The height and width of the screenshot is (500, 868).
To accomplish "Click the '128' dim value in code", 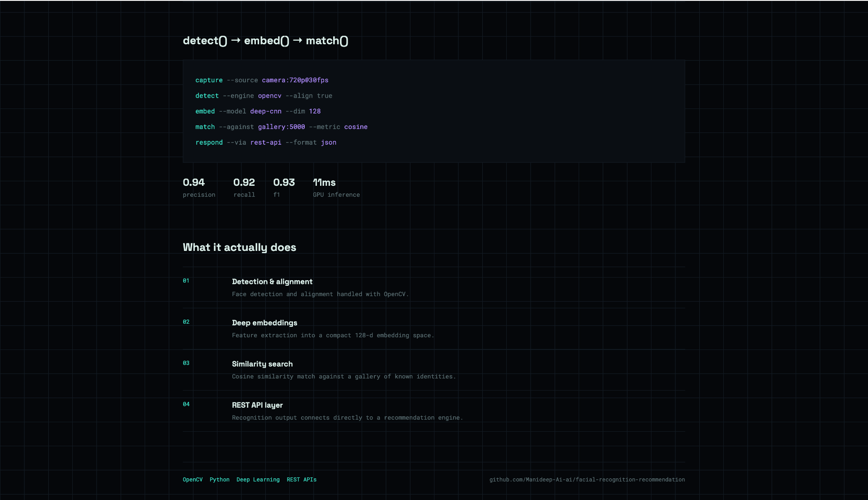I will (x=315, y=111).
